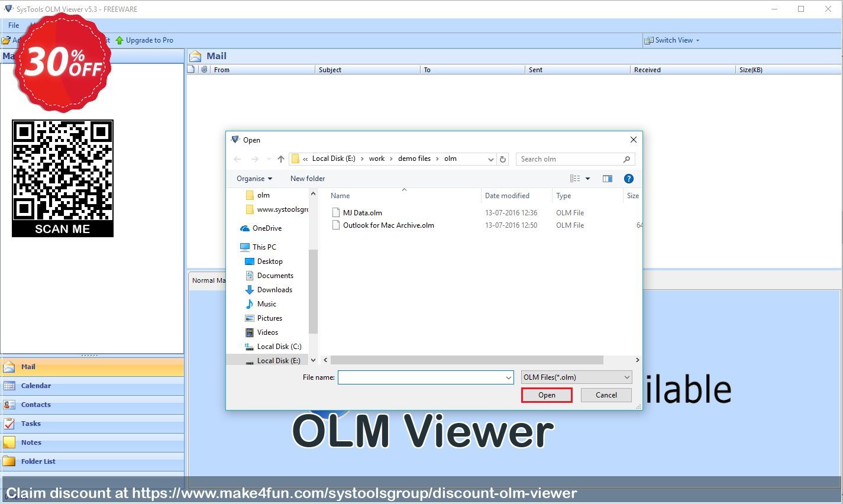Image resolution: width=843 pixels, height=504 pixels.
Task: Open the Switch View dropdown
Action: pyautogui.click(x=673, y=40)
